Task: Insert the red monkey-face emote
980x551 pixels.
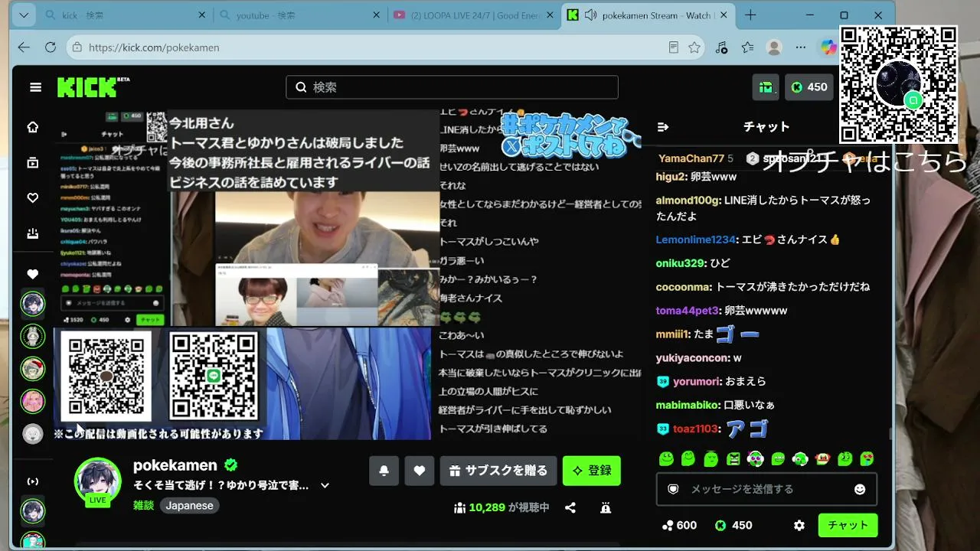Action: click(823, 459)
